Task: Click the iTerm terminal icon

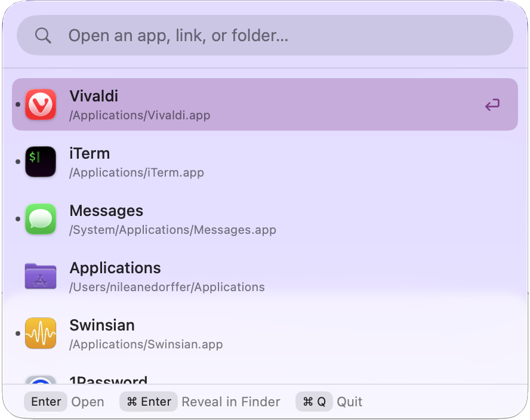Action: (40, 162)
